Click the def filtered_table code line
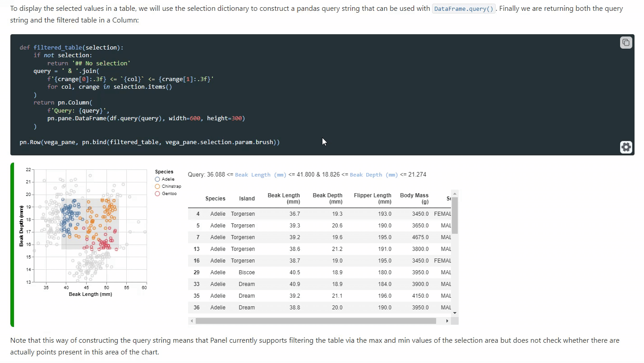This screenshot has width=644, height=363. tap(71, 47)
